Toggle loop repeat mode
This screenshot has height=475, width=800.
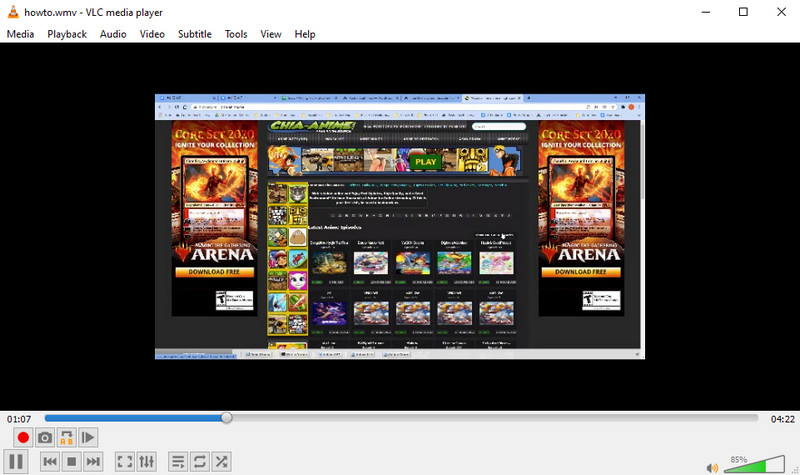(200, 461)
